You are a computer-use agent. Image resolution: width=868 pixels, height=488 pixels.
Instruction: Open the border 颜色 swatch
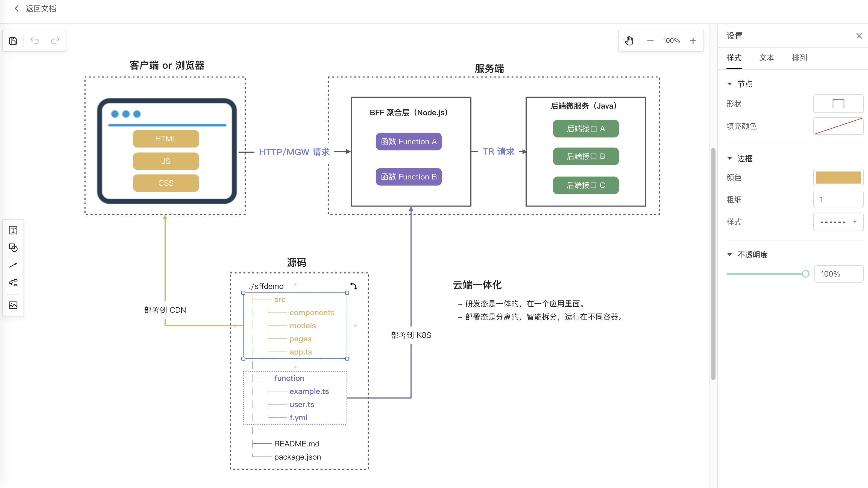pos(838,178)
